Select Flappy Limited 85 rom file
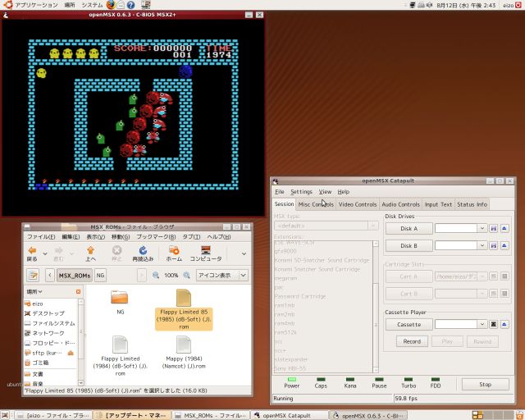Image resolution: width=525 pixels, height=420 pixels. 184,309
